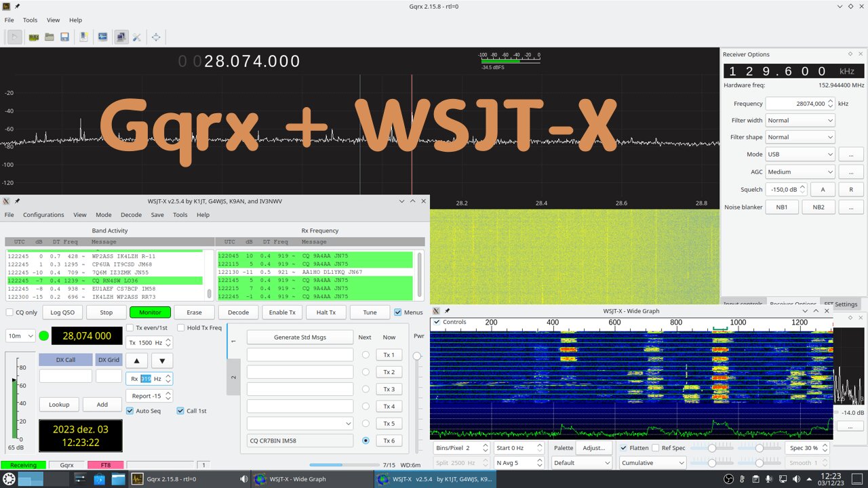Toggle Gqrx fullscreen arrows icon
Viewport: 868px width, 488px height.
[156, 37]
